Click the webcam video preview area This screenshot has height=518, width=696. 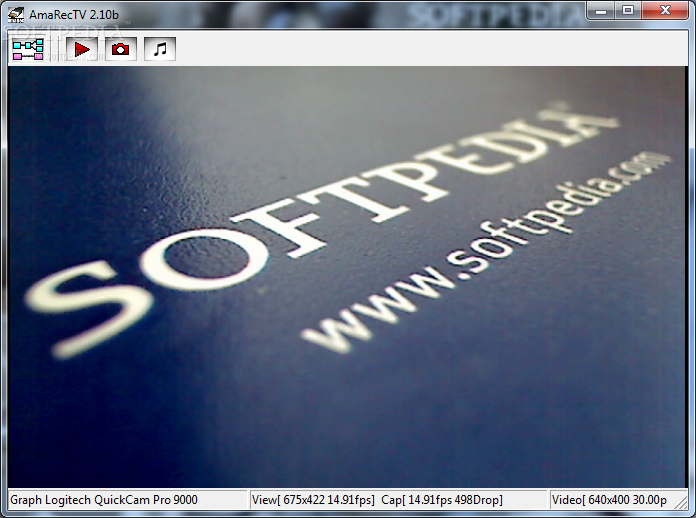click(x=347, y=277)
